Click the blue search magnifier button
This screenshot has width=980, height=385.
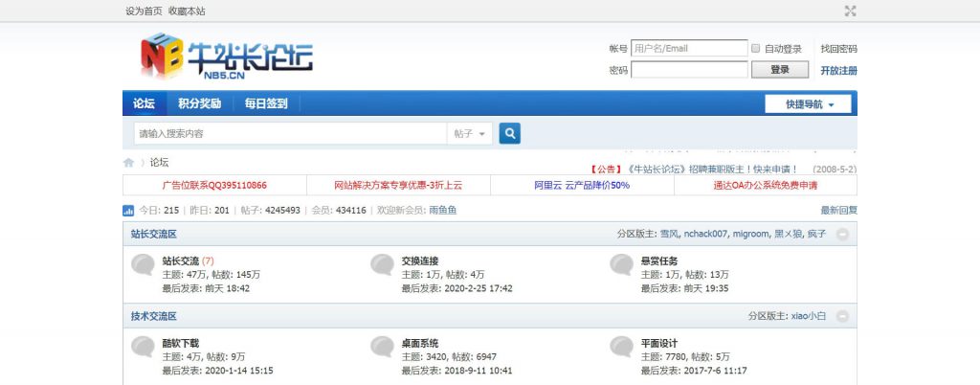(510, 134)
